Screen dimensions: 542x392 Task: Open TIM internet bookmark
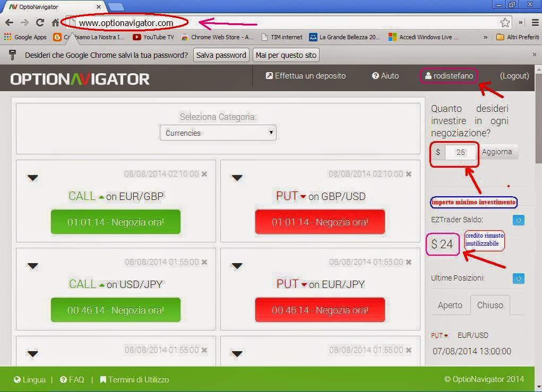(282, 37)
